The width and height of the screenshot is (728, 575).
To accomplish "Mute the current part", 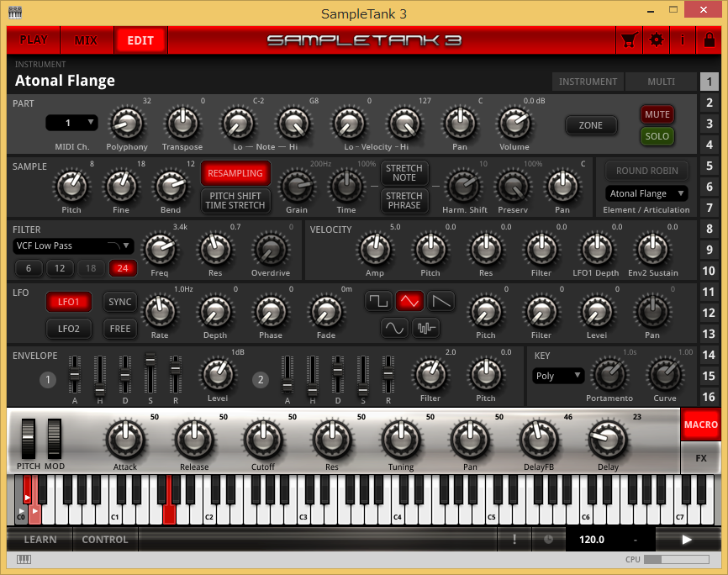I will (657, 114).
